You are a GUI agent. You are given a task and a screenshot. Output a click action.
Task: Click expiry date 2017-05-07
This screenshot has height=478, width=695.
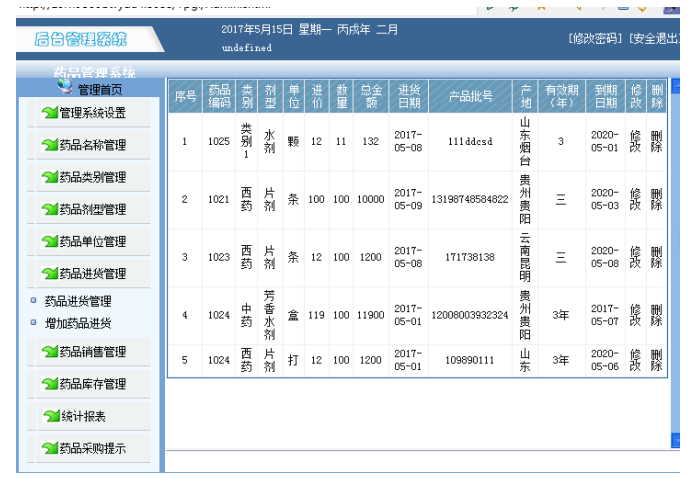coord(605,315)
